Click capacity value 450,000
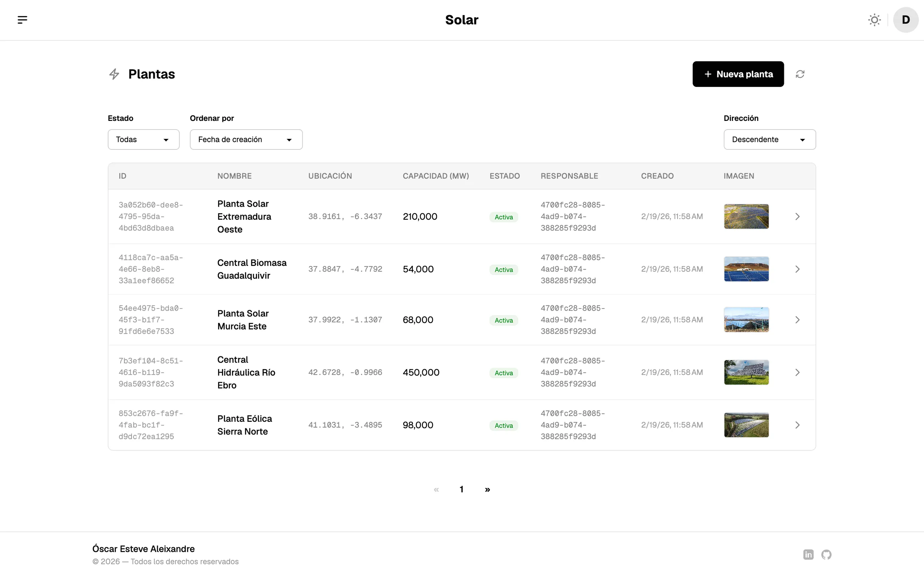 (x=421, y=372)
